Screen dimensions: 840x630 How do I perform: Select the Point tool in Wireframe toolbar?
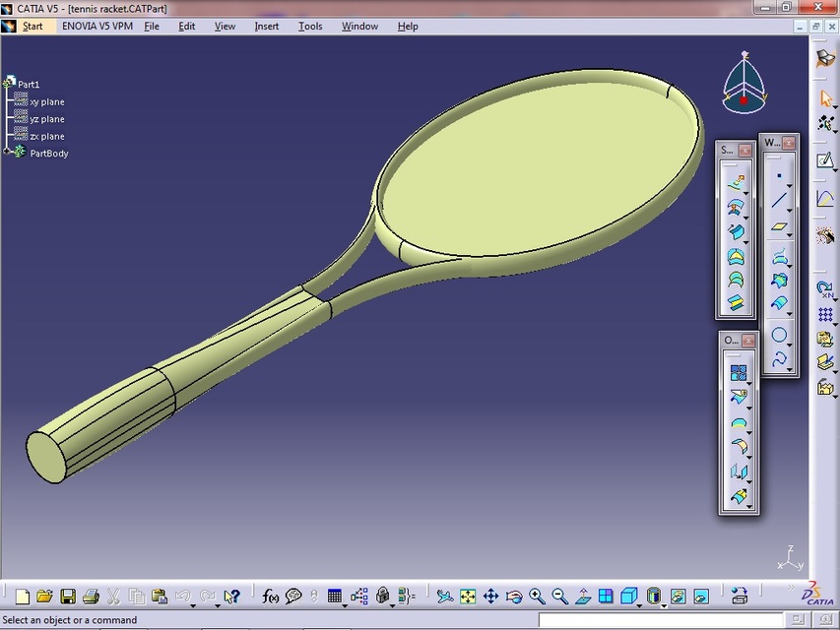781,175
